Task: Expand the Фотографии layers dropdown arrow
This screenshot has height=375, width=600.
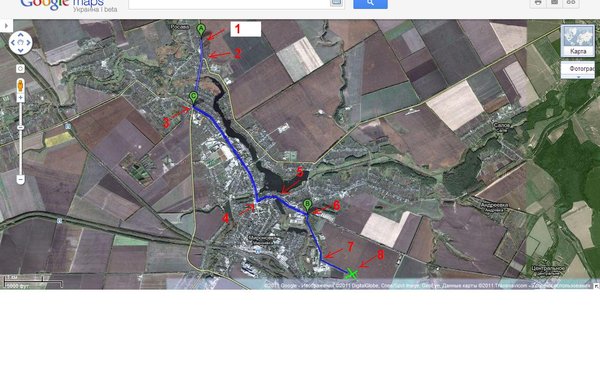Action: (578, 77)
